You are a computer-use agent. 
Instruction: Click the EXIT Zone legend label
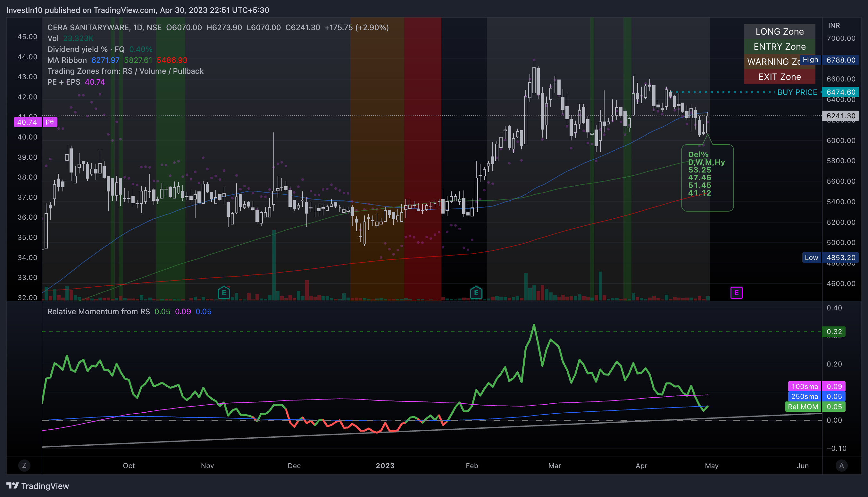[779, 76]
